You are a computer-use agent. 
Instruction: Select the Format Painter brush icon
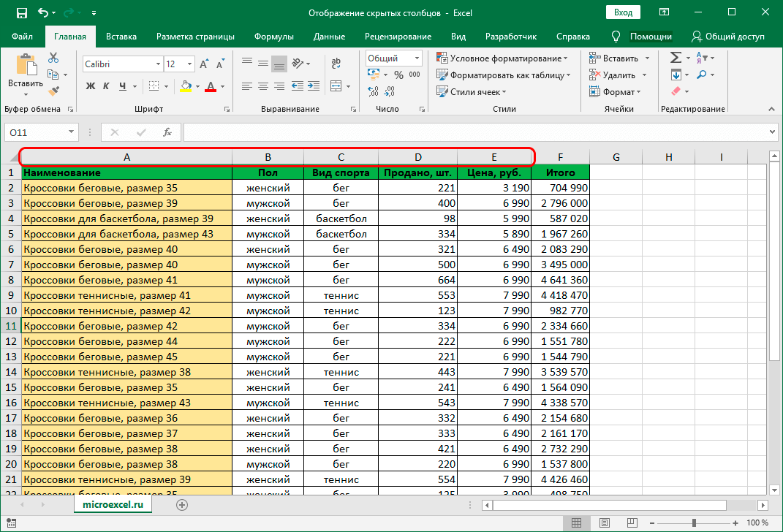(x=53, y=91)
